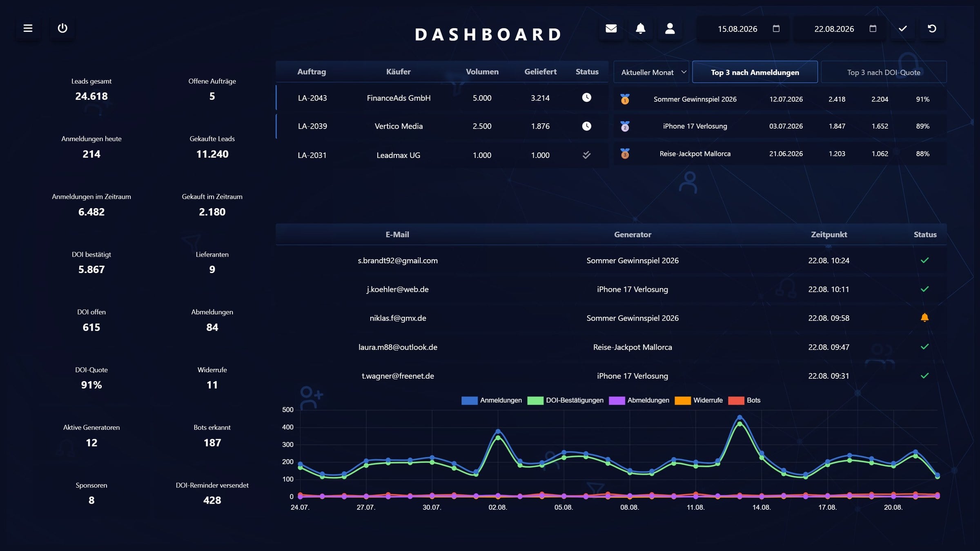Click completed checkmark icon for LA-2031

(x=586, y=155)
